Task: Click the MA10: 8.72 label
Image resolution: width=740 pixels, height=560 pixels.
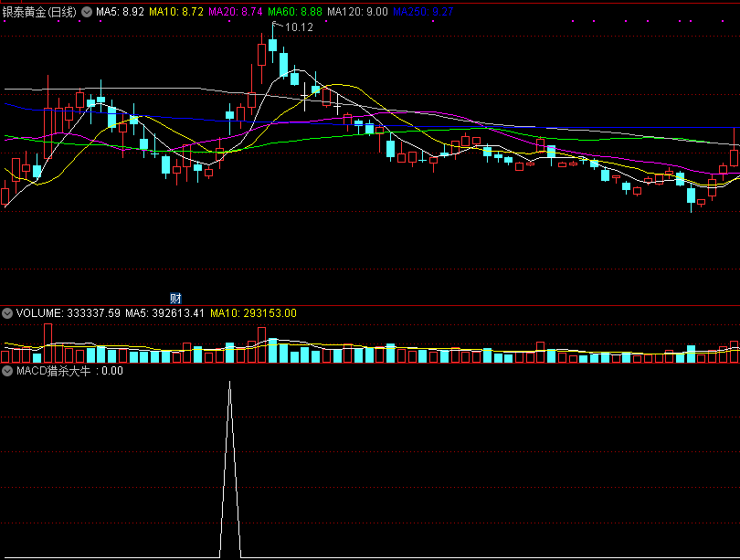Action: 176,12
